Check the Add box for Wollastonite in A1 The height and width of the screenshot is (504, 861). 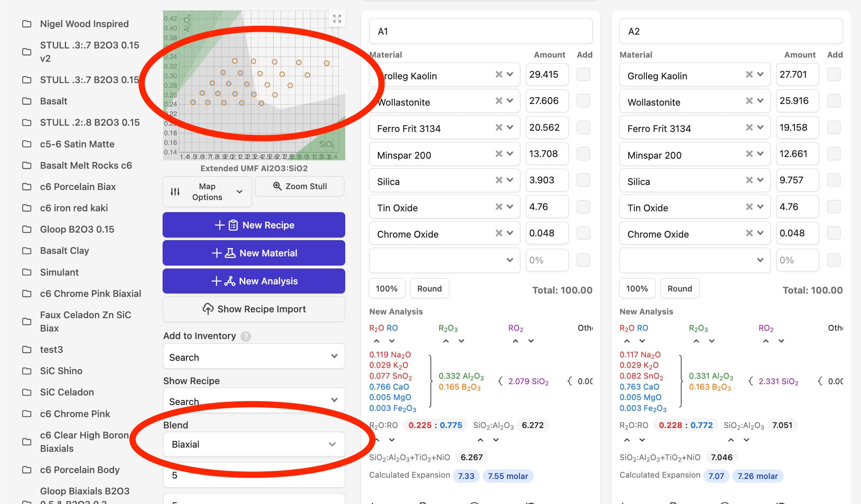(x=583, y=101)
